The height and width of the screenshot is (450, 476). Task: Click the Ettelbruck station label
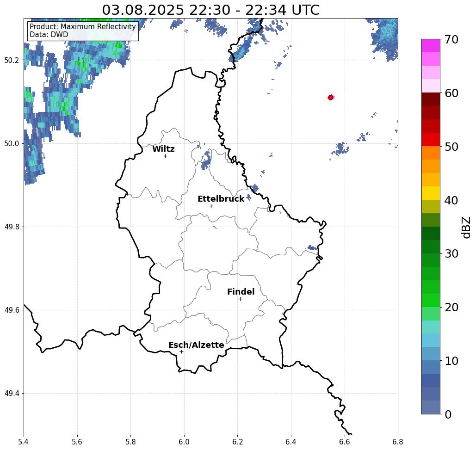click(221, 199)
